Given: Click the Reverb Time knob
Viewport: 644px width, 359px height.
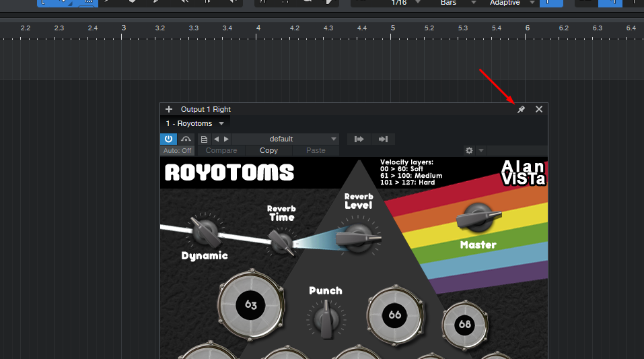Looking at the screenshot, I should pos(281,242).
